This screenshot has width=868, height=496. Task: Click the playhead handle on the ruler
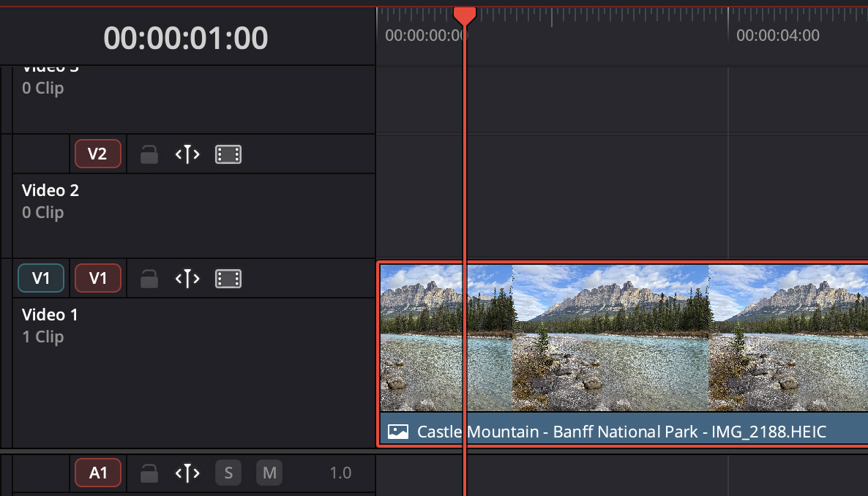465,15
